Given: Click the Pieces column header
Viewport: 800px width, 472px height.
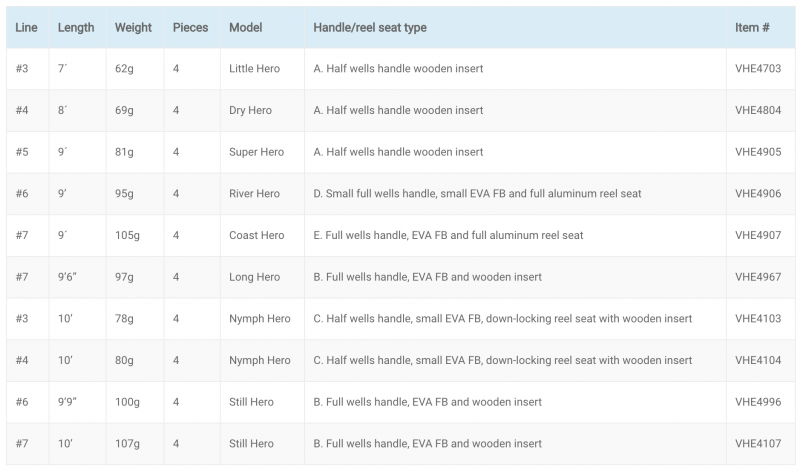Looking at the screenshot, I should click(x=190, y=28).
